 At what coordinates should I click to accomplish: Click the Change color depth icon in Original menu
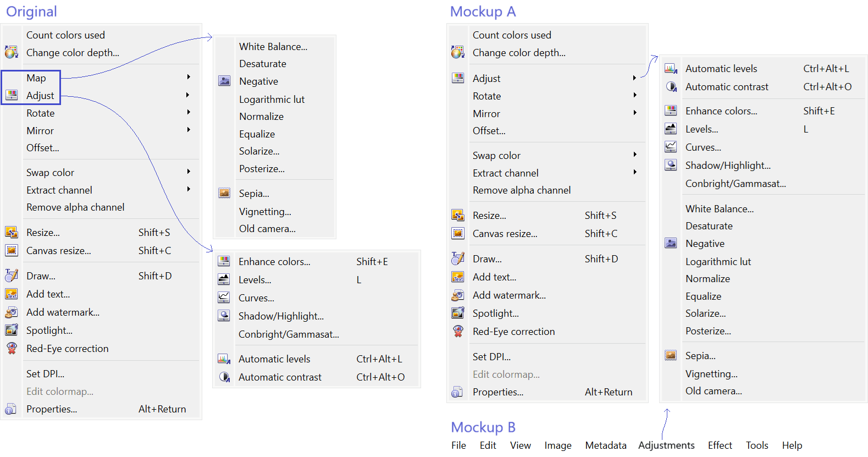click(x=11, y=53)
